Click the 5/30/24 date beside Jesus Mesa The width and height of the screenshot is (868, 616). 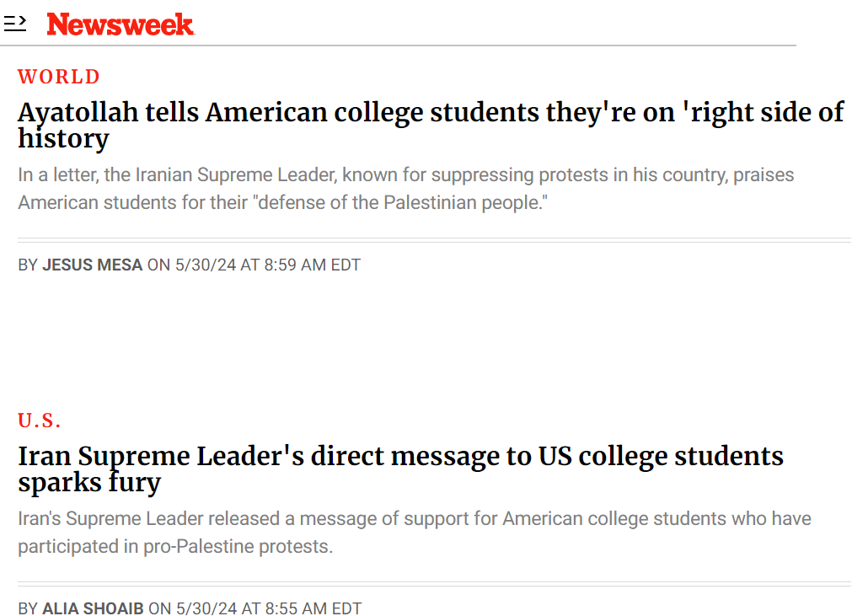pyautogui.click(x=205, y=265)
